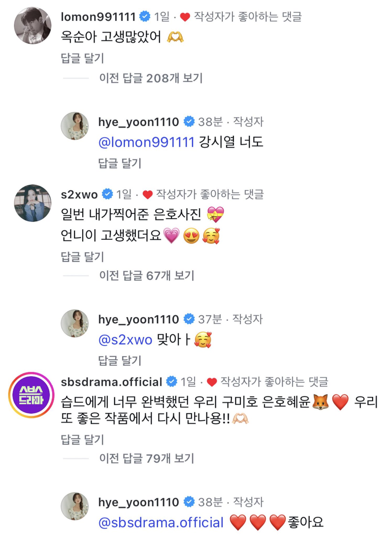Image resolution: width=392 pixels, height=537 pixels.
Task: Open the @s2xwo mention link
Action: pos(125,340)
